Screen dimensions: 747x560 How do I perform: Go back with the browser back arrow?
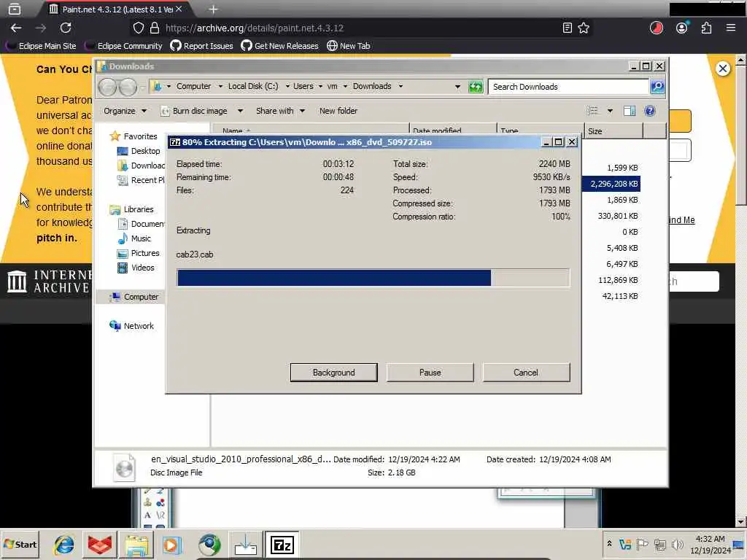tap(16, 28)
